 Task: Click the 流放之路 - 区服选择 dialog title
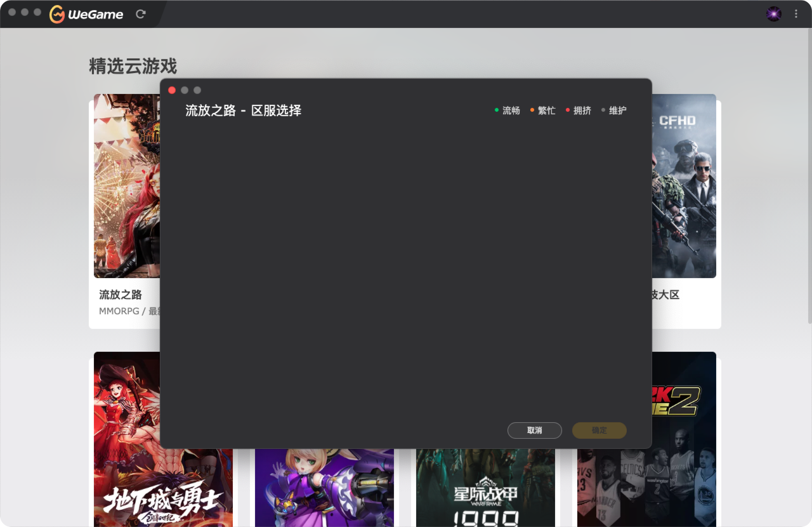(x=243, y=110)
